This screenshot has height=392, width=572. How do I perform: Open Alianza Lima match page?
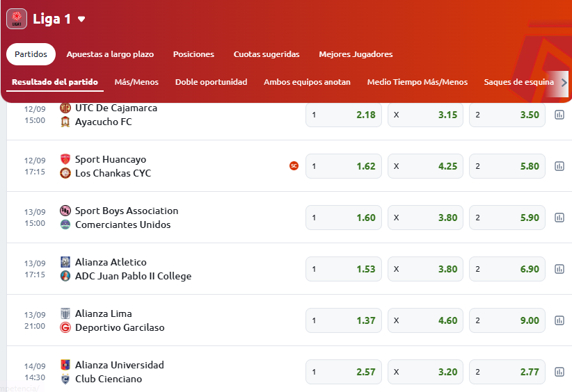pyautogui.click(x=104, y=313)
